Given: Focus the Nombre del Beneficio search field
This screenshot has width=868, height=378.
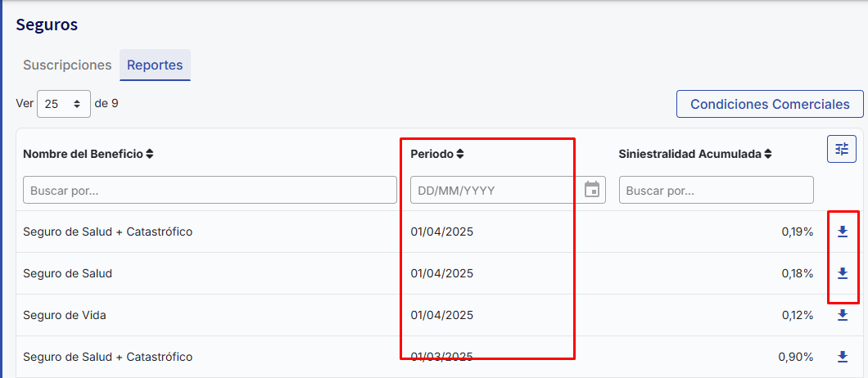Looking at the screenshot, I should point(210,190).
